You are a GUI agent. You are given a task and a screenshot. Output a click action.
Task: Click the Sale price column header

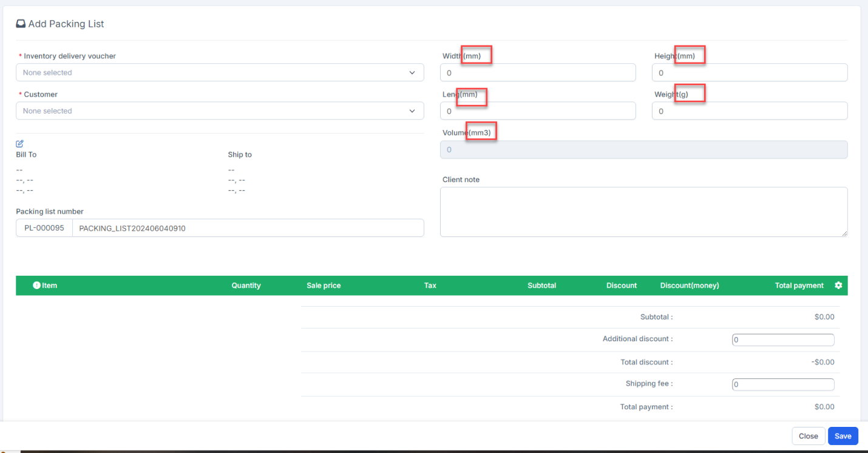pos(324,285)
